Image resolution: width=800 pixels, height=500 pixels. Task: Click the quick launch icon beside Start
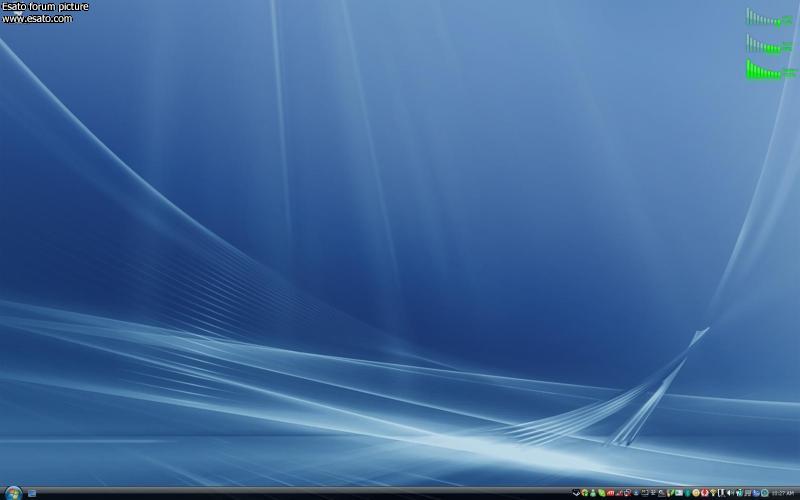tap(32, 493)
